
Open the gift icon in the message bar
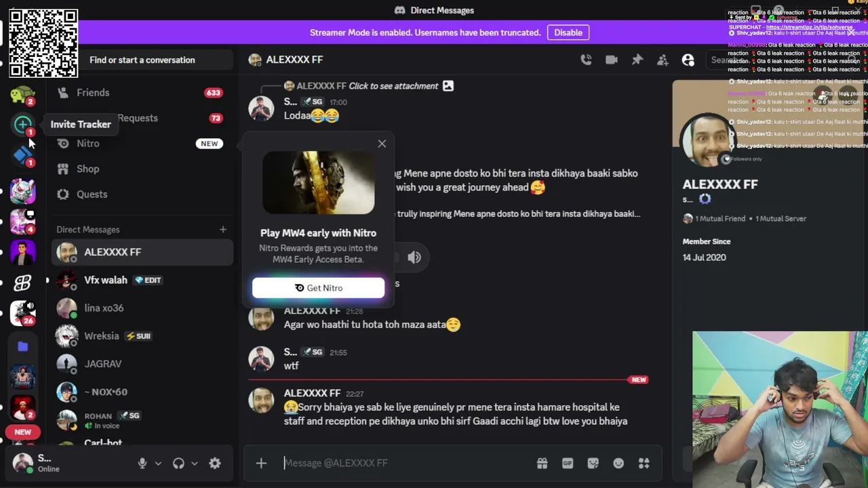point(542,464)
